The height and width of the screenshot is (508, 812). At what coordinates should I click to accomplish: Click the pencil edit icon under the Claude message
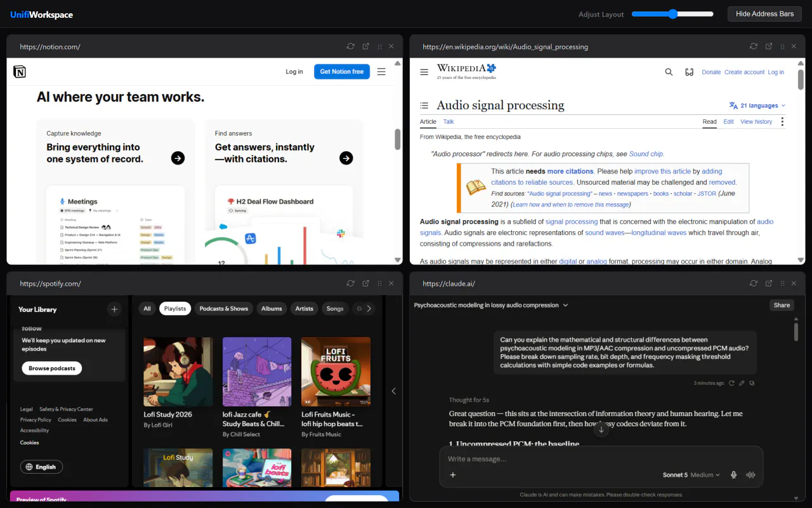(x=742, y=383)
